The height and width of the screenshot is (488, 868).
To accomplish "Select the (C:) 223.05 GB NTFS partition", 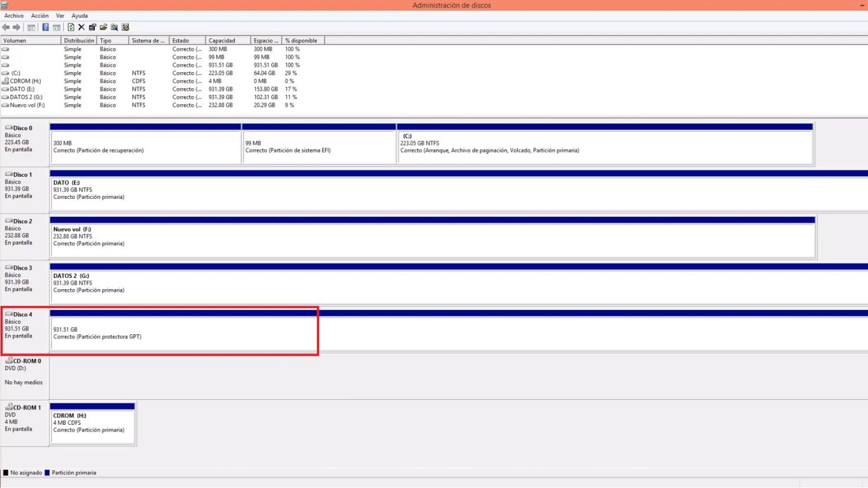I will tap(605, 144).
